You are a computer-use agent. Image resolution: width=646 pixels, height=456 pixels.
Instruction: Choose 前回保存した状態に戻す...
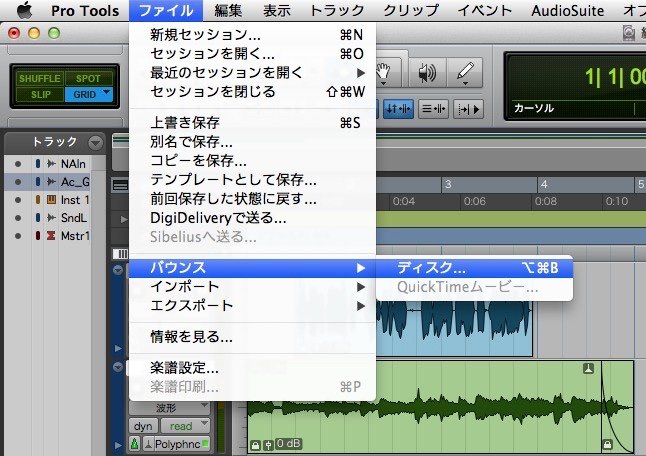(x=253, y=199)
